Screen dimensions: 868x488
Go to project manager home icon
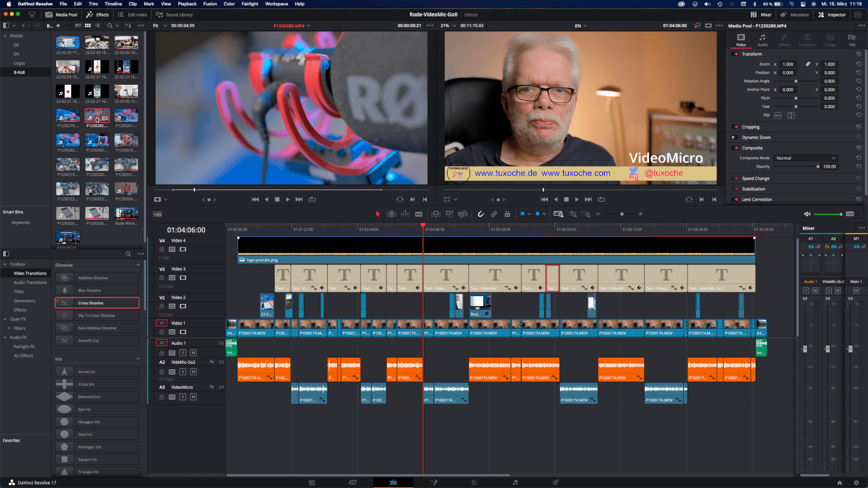(839, 482)
